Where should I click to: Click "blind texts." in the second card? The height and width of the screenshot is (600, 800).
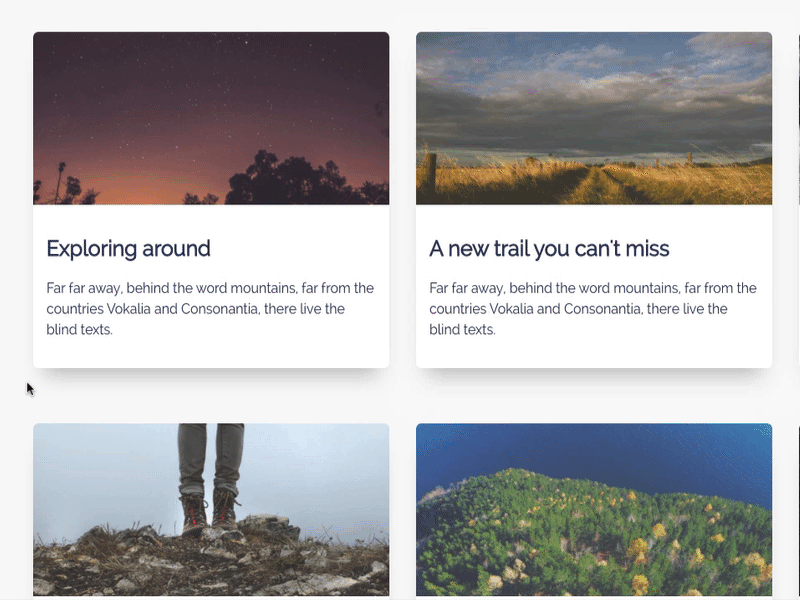(x=462, y=330)
